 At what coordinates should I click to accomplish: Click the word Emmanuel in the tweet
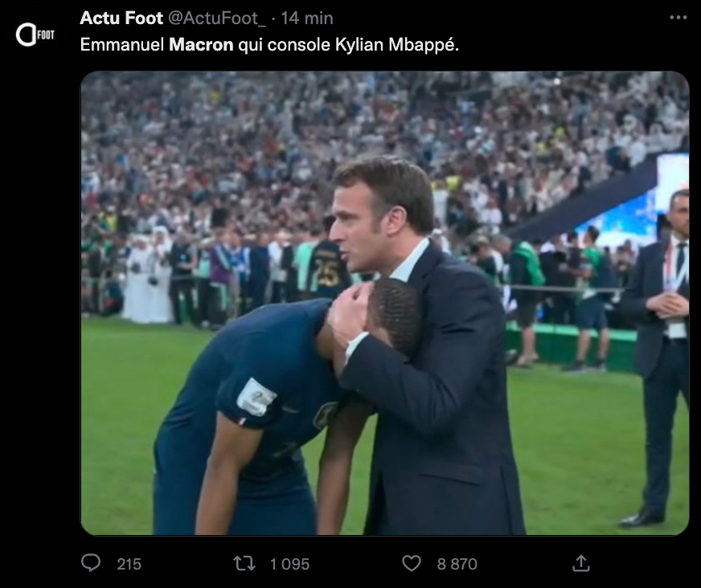(x=122, y=45)
